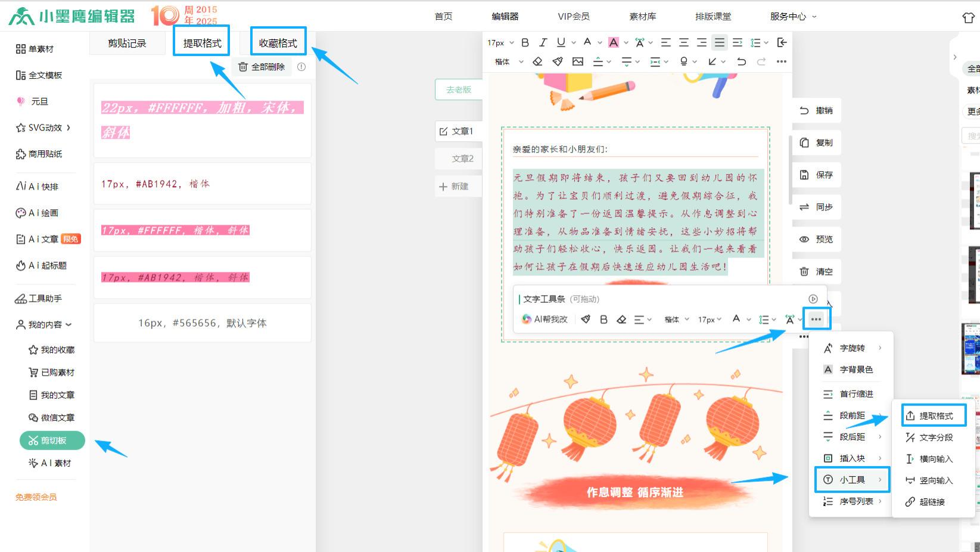Screen dimensions: 980x552
Task: Select the Bold icon in the top toolbar
Action: 524,42
